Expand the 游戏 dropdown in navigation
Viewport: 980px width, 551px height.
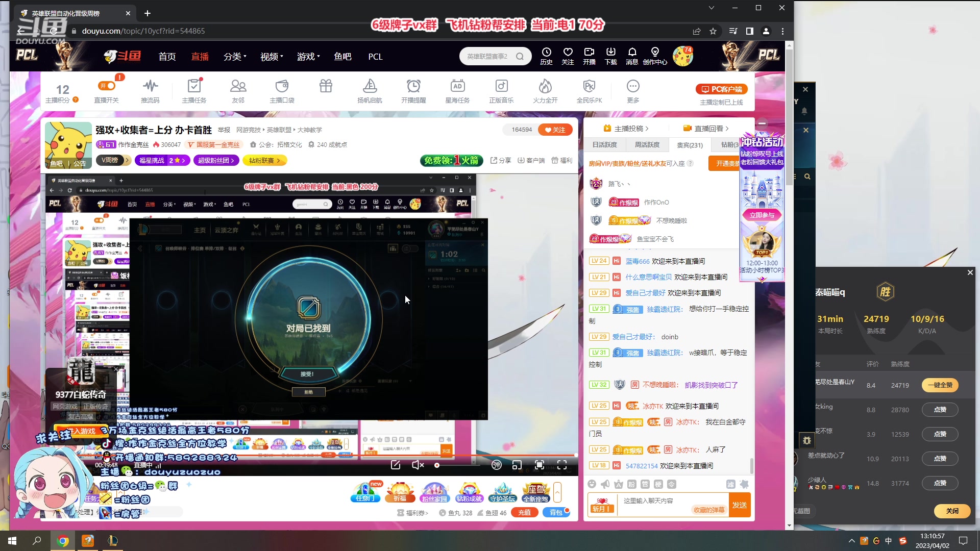tap(308, 57)
